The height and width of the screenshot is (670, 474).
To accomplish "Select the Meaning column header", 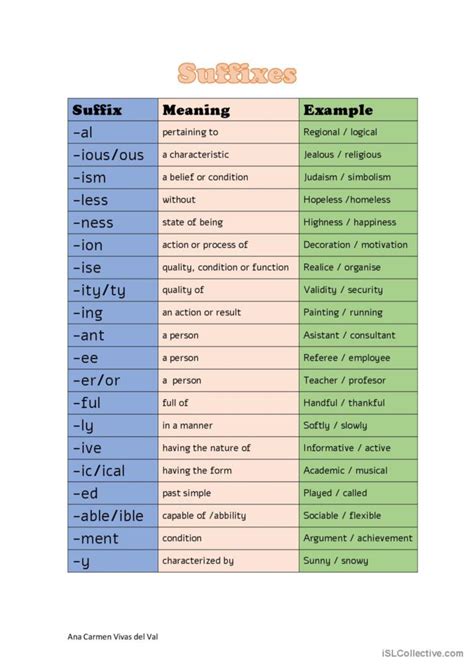I will pos(228,110).
